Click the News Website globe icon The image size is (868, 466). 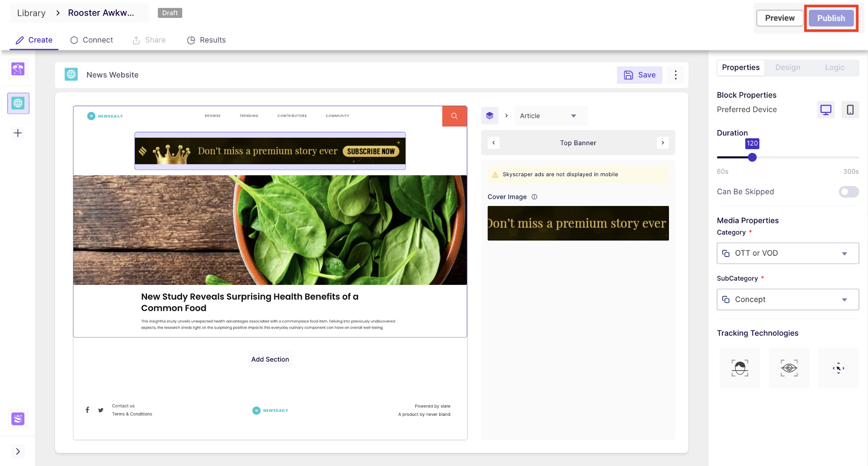[71, 75]
